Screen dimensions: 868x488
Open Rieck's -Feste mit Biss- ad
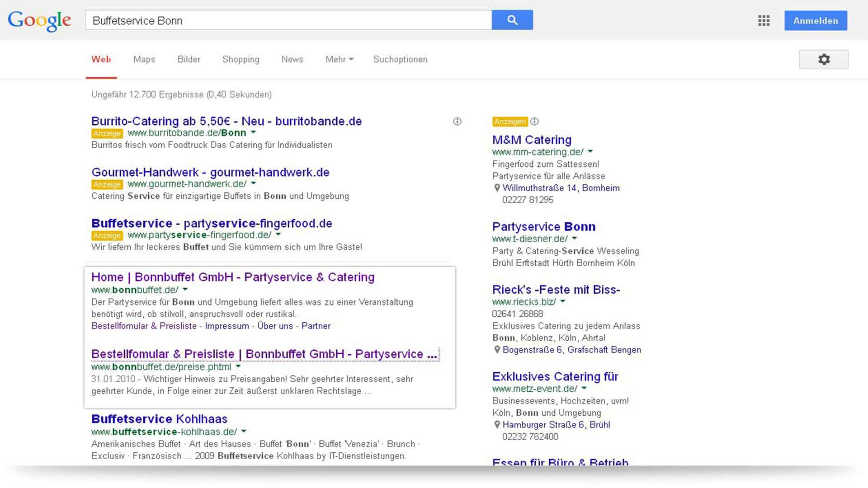556,290
